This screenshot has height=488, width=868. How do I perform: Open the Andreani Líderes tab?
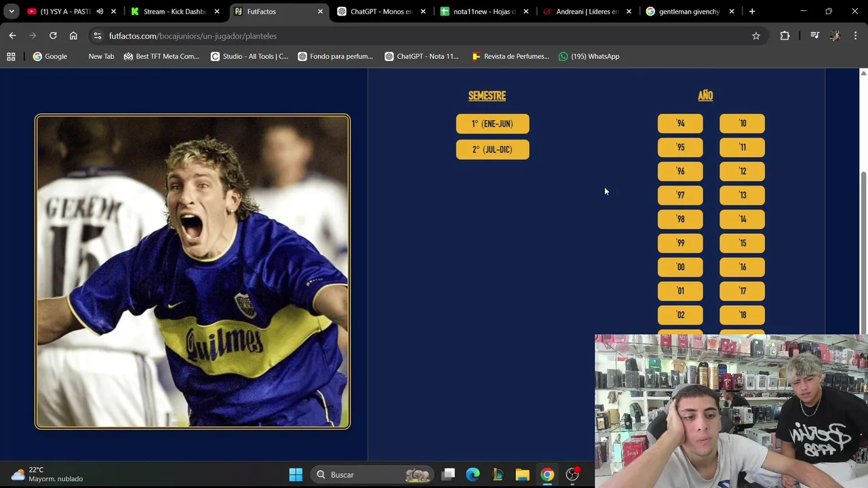click(x=587, y=12)
